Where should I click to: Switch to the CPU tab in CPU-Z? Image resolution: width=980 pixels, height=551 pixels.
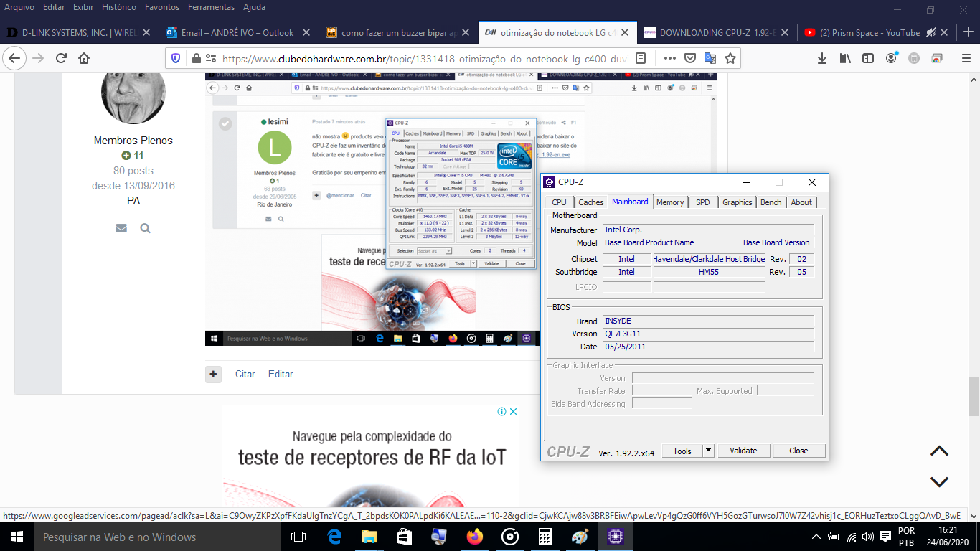[x=560, y=202]
